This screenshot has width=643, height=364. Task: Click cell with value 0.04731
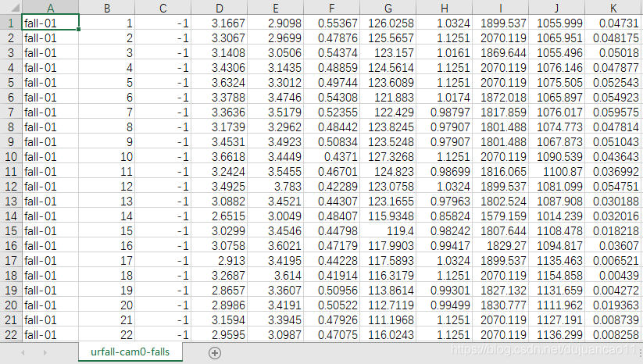coord(613,23)
